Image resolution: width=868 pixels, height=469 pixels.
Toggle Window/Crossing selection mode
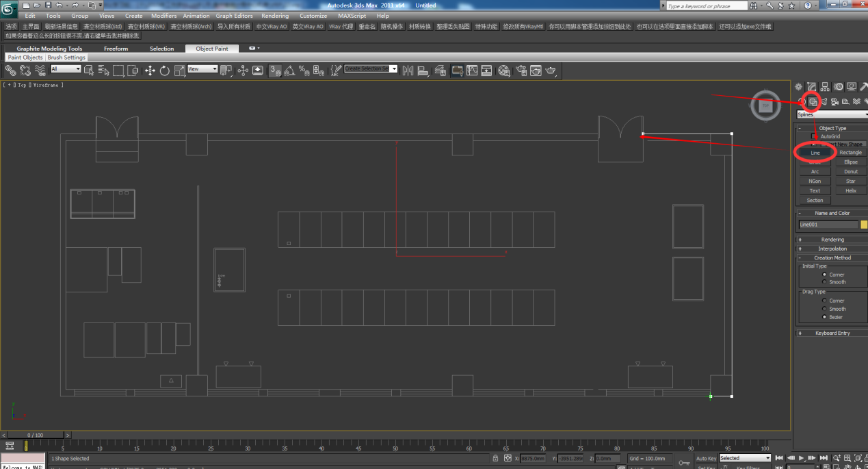click(133, 70)
